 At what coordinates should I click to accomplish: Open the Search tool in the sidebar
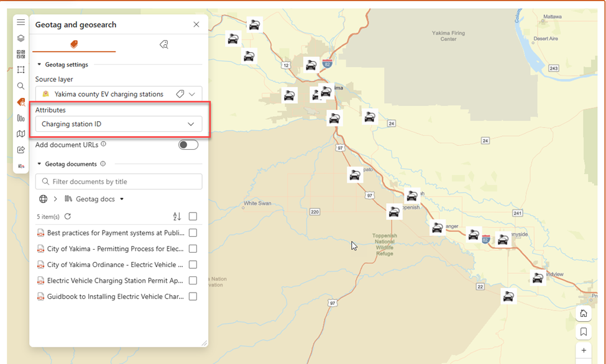click(x=21, y=86)
